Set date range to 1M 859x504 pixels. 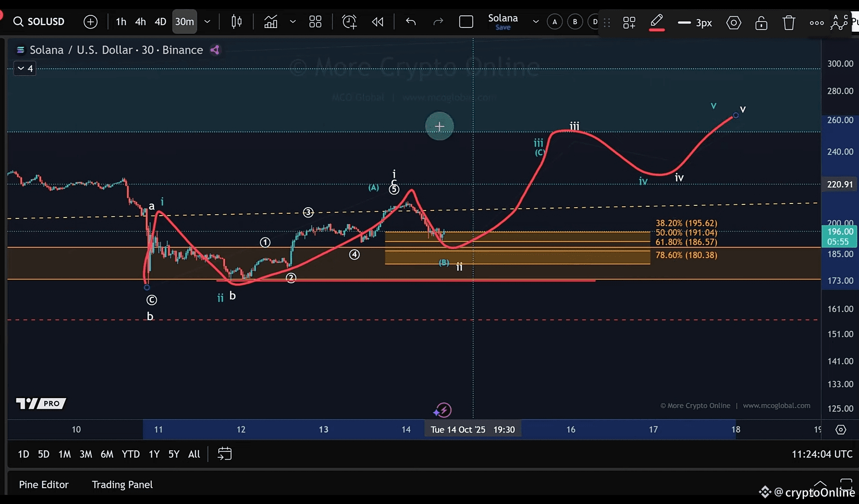point(64,454)
